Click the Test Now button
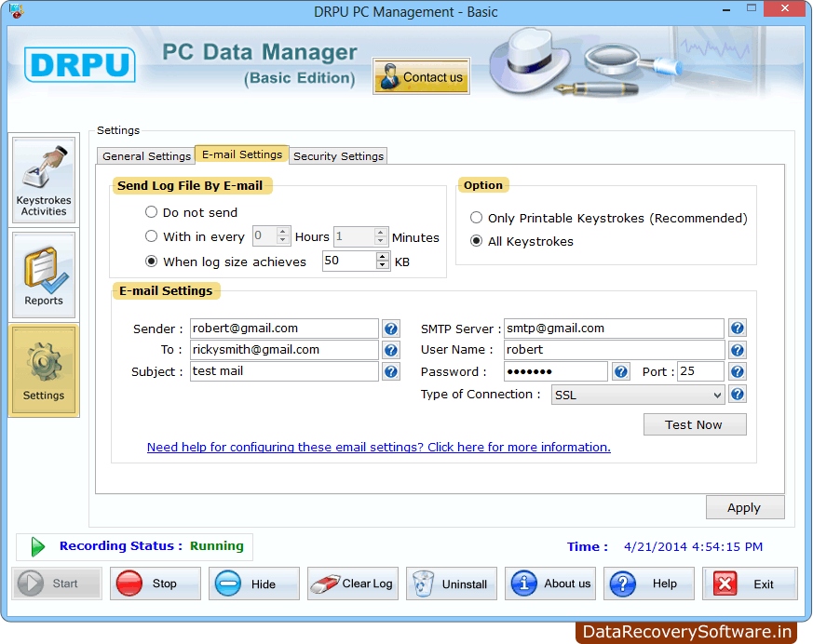813x644 pixels. click(x=695, y=424)
